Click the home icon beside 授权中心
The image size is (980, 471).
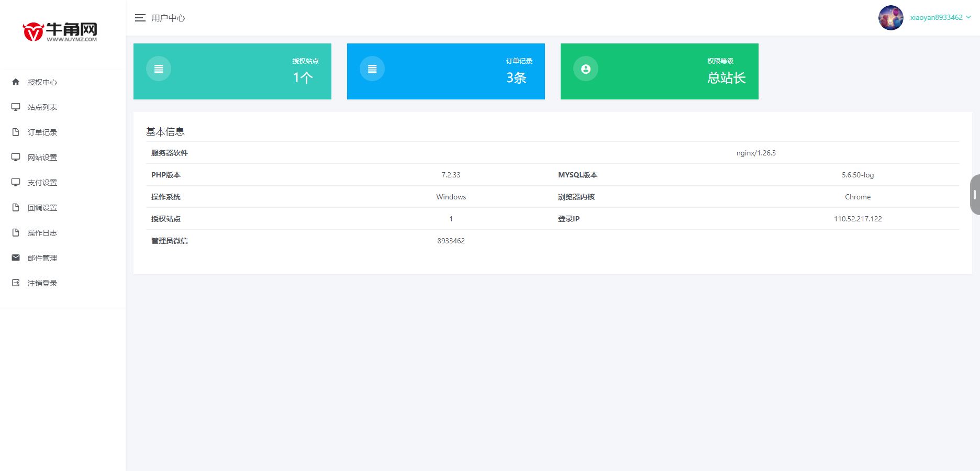point(16,82)
